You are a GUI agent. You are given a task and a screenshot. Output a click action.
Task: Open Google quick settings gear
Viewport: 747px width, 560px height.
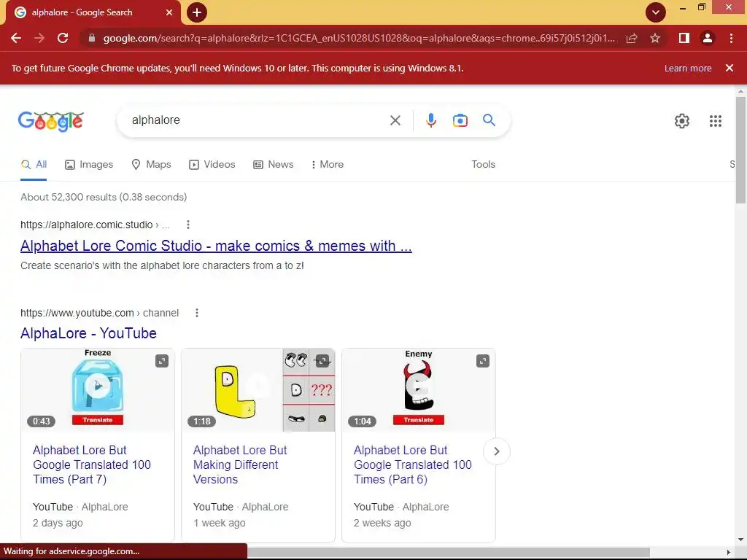(682, 121)
